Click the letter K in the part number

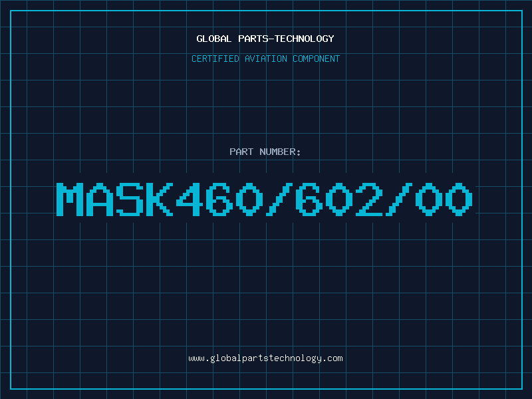(160, 199)
